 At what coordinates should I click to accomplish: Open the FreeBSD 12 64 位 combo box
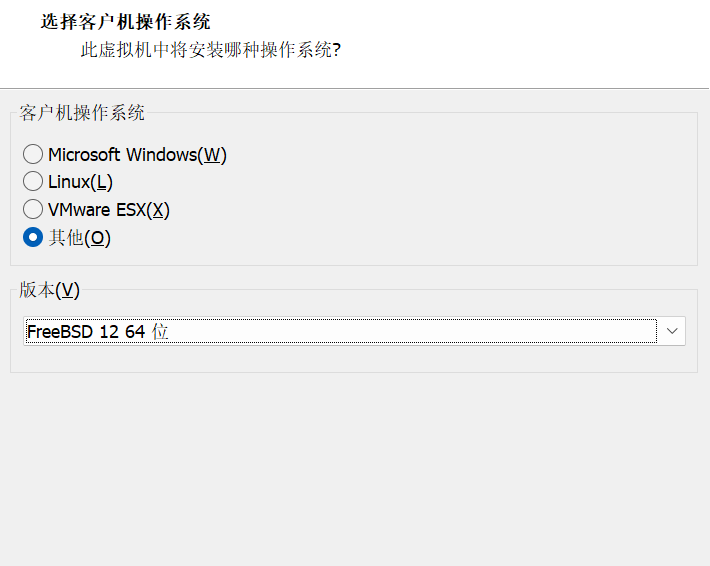(340, 331)
